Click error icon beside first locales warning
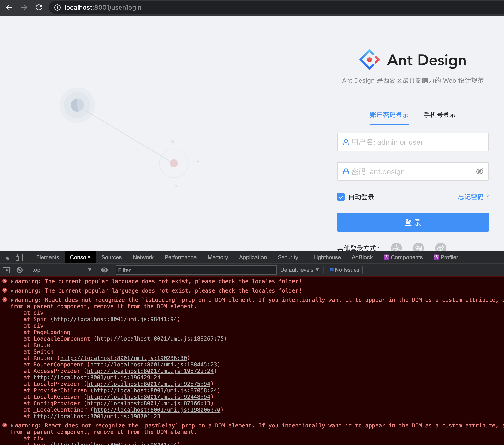The height and width of the screenshot is (445, 504). tap(5, 281)
